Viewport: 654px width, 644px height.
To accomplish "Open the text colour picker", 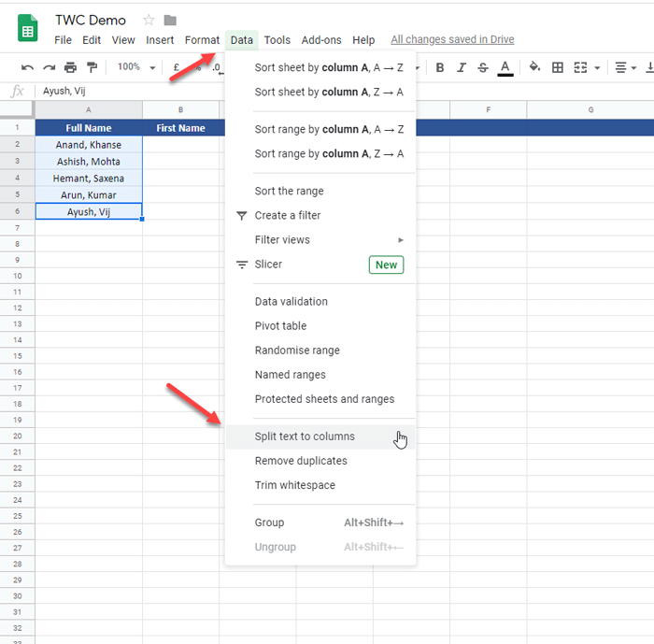I will coord(505,68).
